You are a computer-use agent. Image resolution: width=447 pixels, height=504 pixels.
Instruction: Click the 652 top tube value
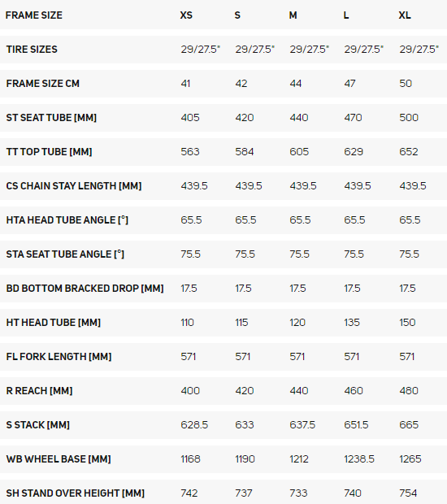pyautogui.click(x=409, y=152)
